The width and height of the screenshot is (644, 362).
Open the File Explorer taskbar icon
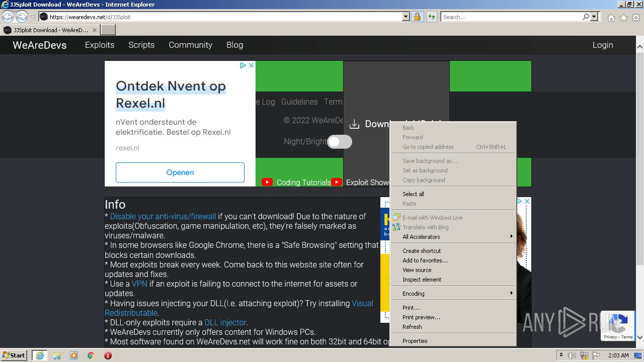(x=57, y=355)
